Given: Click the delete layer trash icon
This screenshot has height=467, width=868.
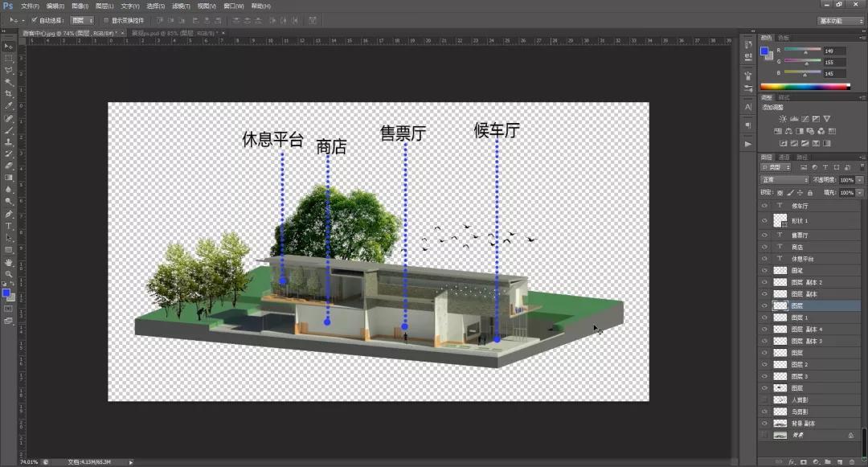Looking at the screenshot, I should click(x=850, y=461).
